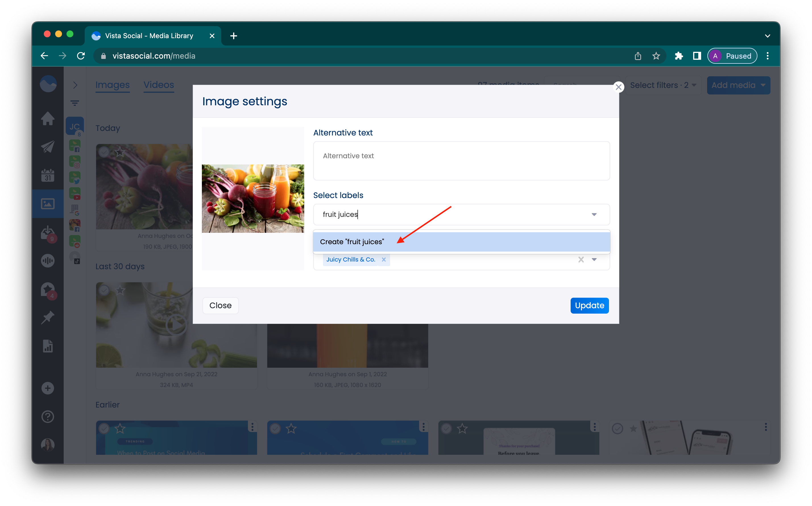Screen dimensions: 812x506
Task: Toggle select circle on Today's juice image
Action: click(104, 152)
